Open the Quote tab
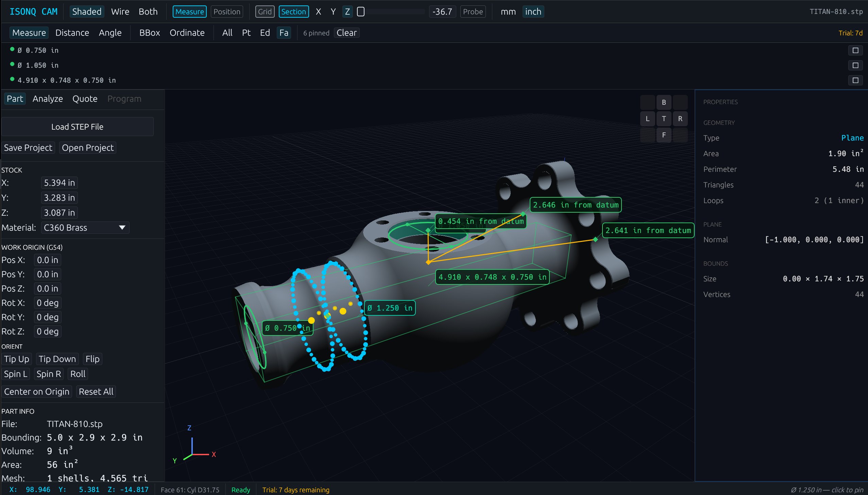868x495 pixels. (x=85, y=99)
